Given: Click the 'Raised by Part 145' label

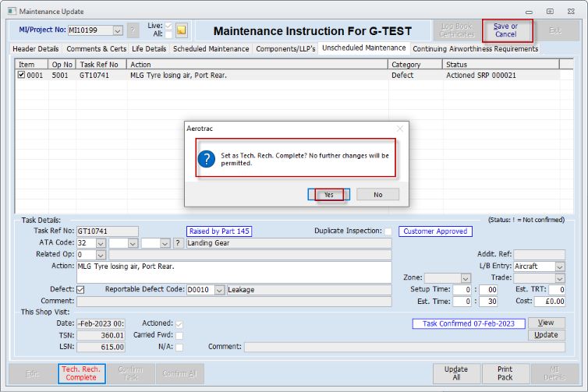Looking at the screenshot, I should [219, 231].
